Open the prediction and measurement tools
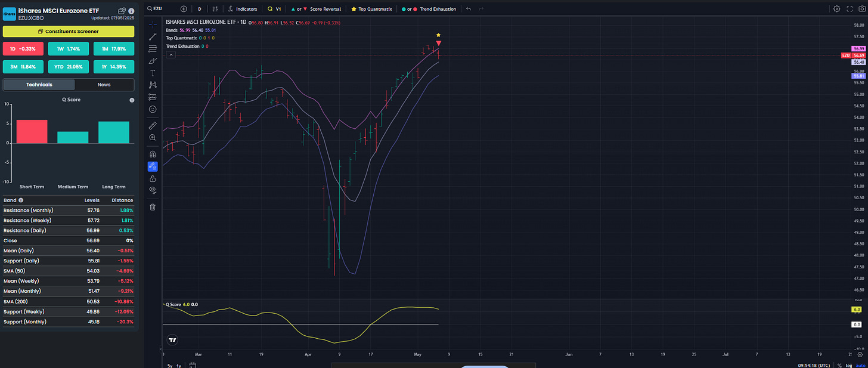This screenshot has height=368, width=868. coord(153,97)
